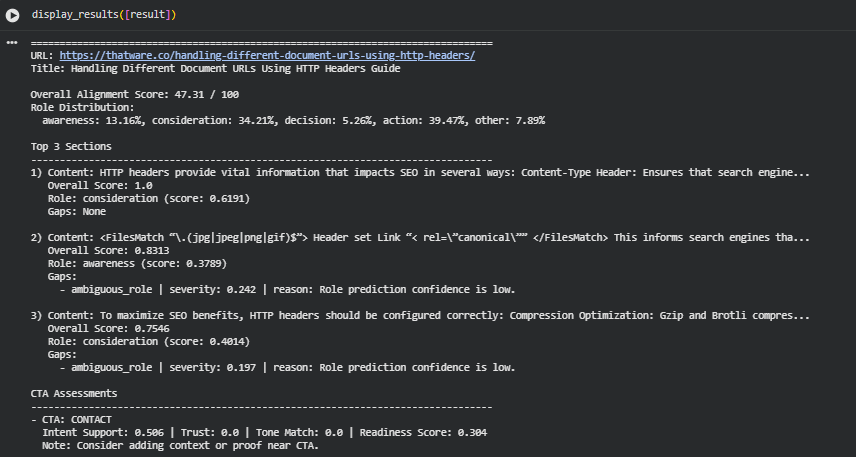Open the thatware.co HTTP headers URL
Image resolution: width=856 pixels, height=457 pixels.
coord(267,56)
